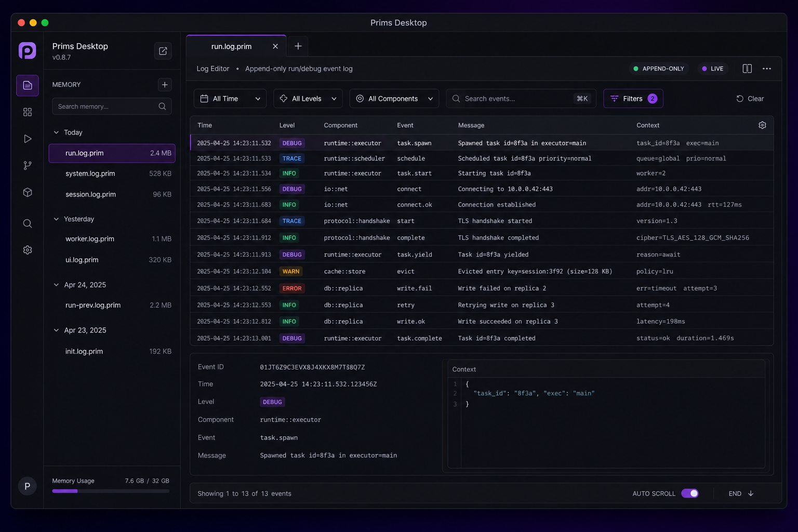Open the three-dots more options menu
Screen dimensions: 798x532
pyautogui.click(x=767, y=69)
